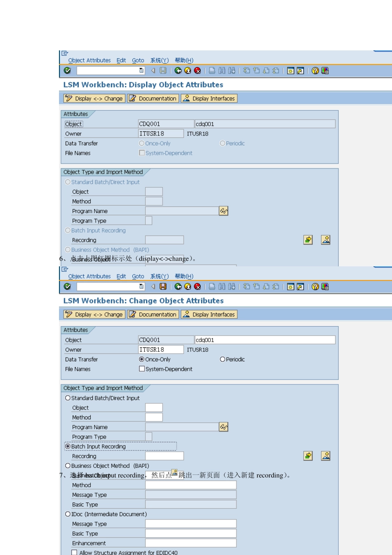Click the green-arrow recording icon in Change Object Attributes screen
This screenshot has width=392, height=555.
pos(308,456)
